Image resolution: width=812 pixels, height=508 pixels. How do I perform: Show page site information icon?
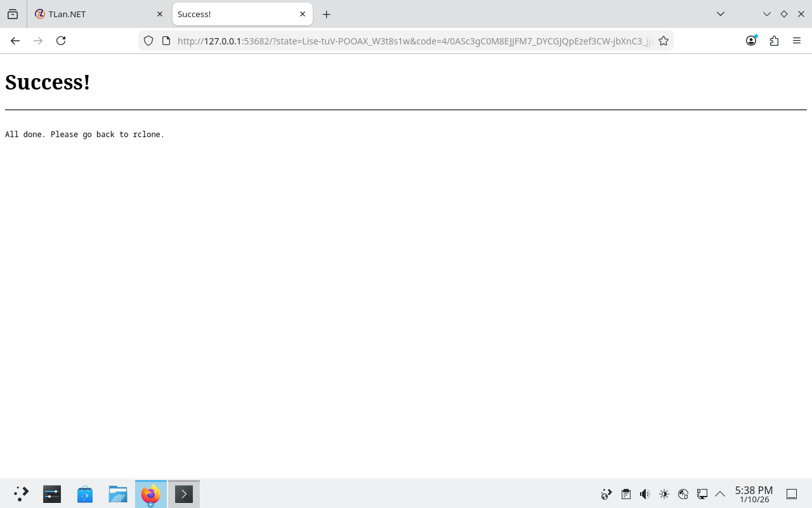[x=166, y=41]
